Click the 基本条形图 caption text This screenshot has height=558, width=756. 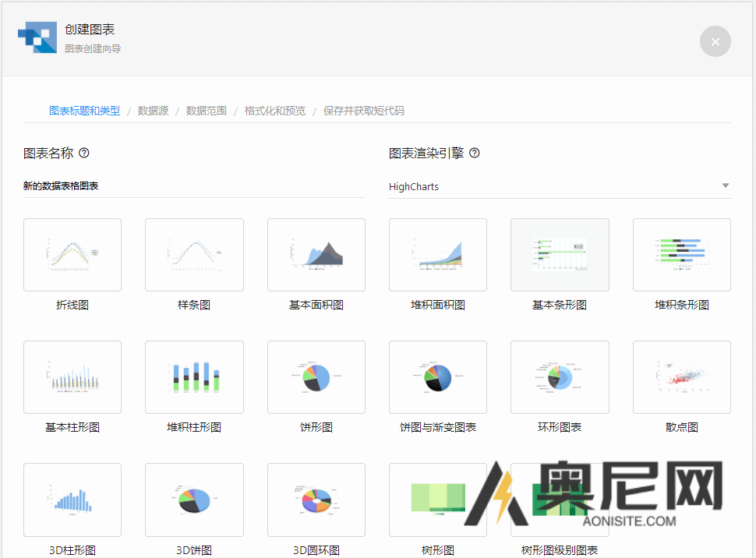tap(560, 305)
